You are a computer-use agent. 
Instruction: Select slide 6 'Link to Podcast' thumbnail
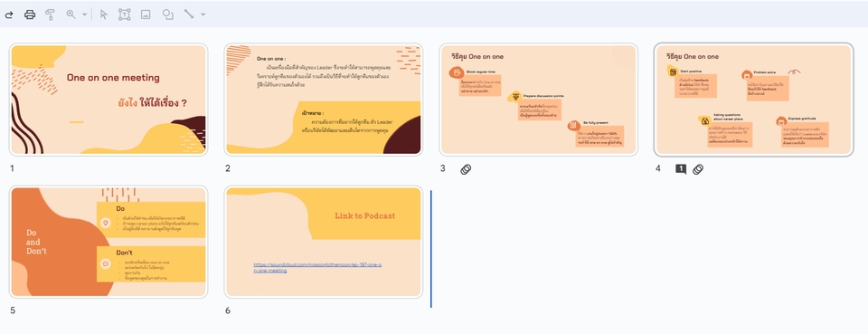coord(324,242)
